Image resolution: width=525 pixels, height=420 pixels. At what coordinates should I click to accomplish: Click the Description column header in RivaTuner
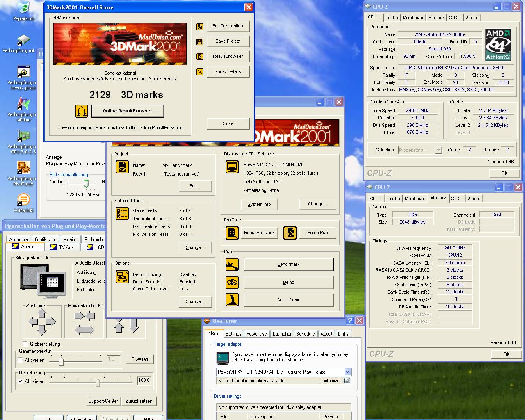click(284, 416)
